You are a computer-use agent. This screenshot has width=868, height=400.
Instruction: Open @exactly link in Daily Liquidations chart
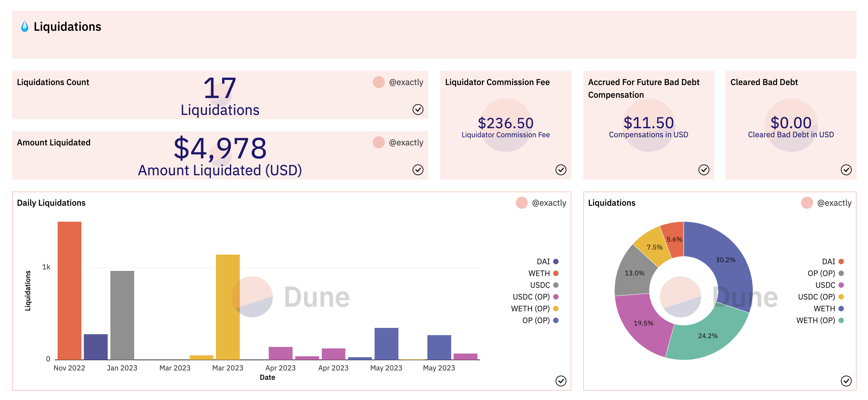pos(549,203)
